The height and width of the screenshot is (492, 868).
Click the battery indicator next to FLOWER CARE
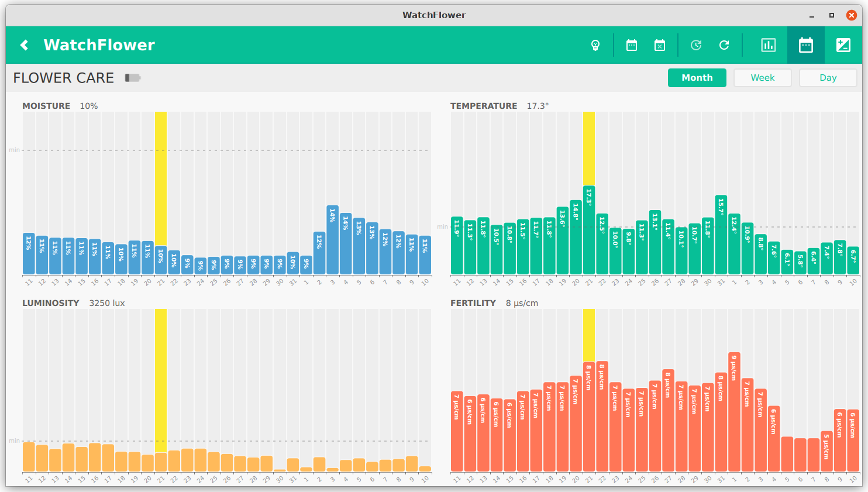[x=133, y=78]
